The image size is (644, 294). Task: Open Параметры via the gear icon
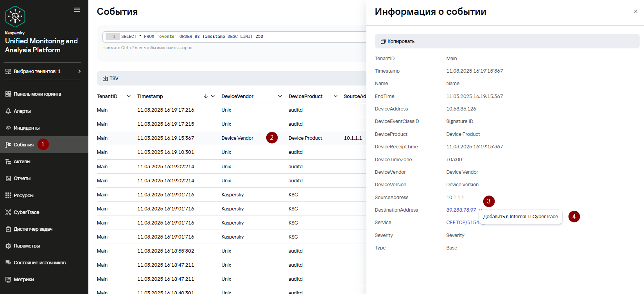[8, 246]
